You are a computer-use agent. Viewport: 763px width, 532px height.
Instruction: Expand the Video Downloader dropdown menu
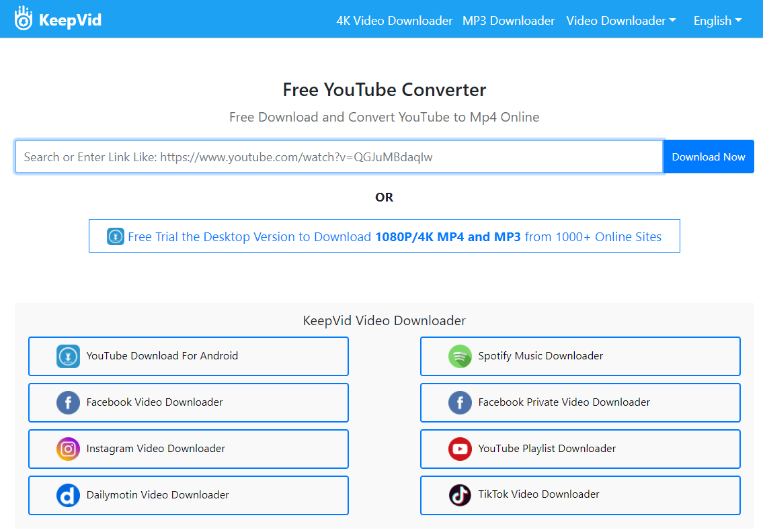(620, 21)
